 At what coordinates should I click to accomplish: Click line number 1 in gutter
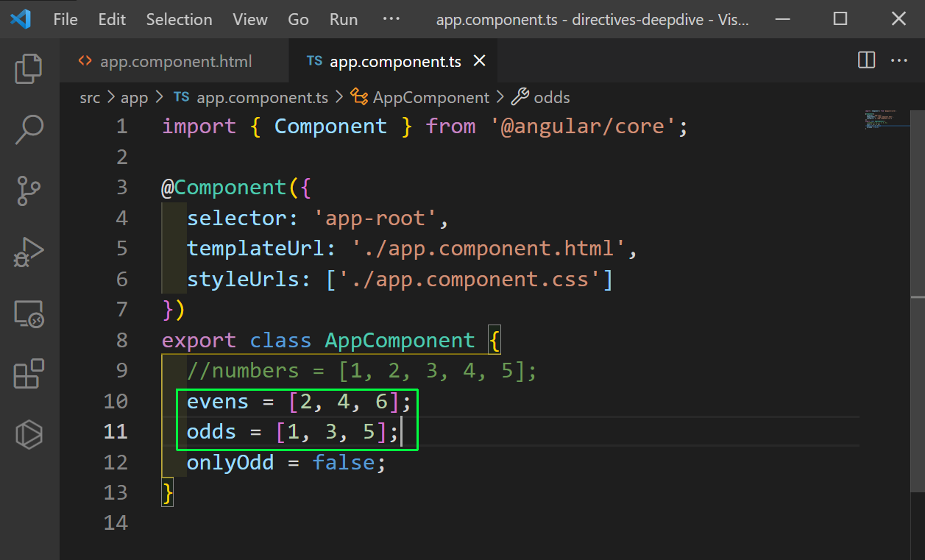(x=122, y=127)
